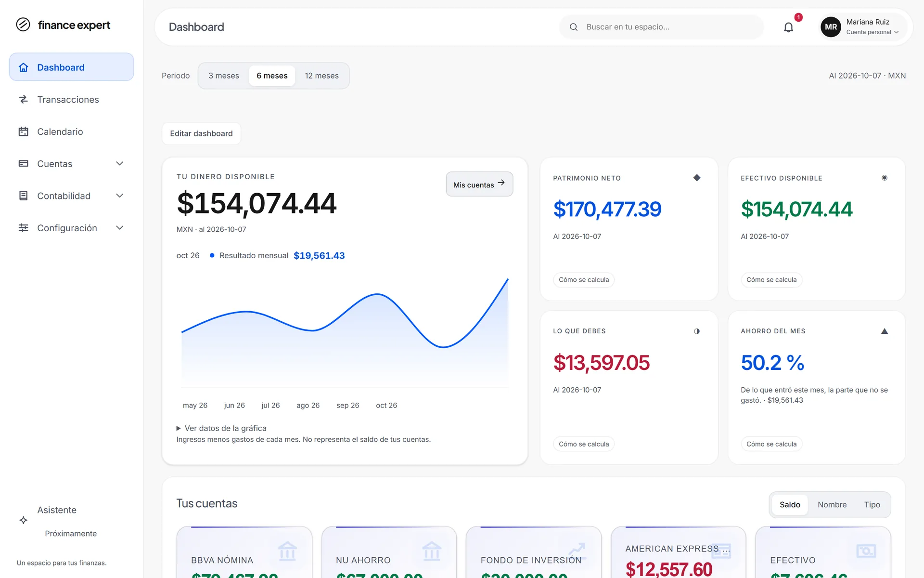
Task: Click the Buscar en tu espacio search field
Action: [x=661, y=27]
